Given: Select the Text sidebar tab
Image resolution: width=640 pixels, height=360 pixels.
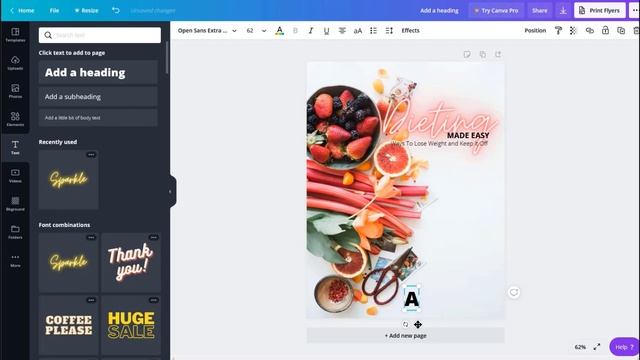Looking at the screenshot, I should point(15,147).
